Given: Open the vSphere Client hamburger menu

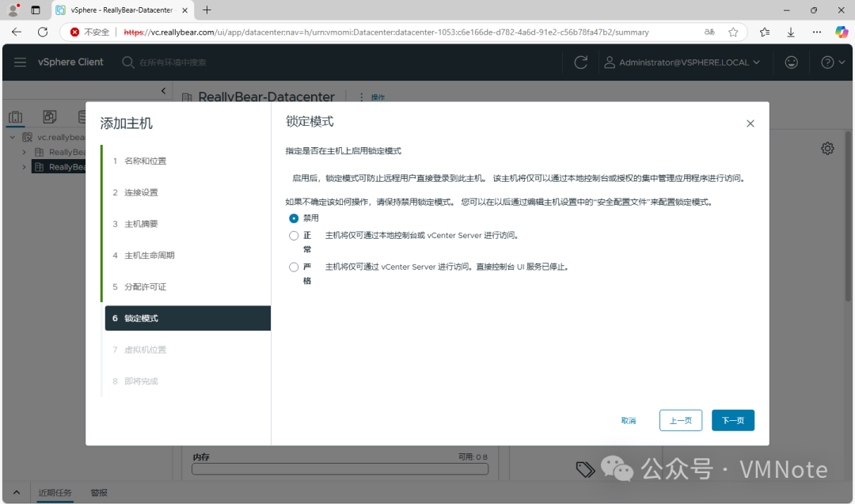Looking at the screenshot, I should [x=20, y=63].
